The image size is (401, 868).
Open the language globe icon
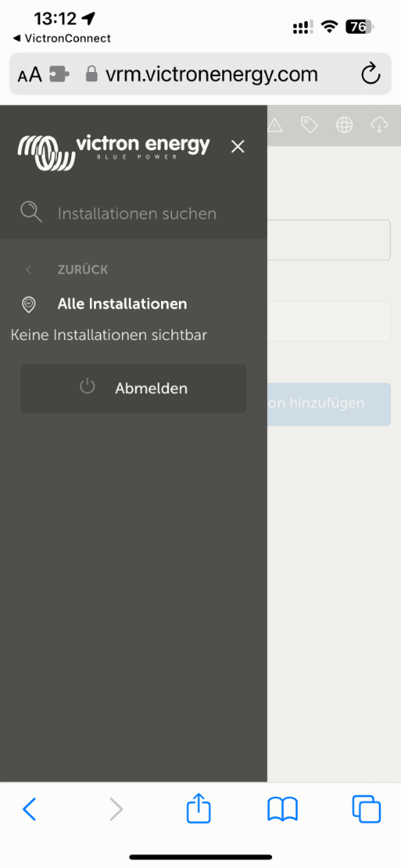point(344,125)
